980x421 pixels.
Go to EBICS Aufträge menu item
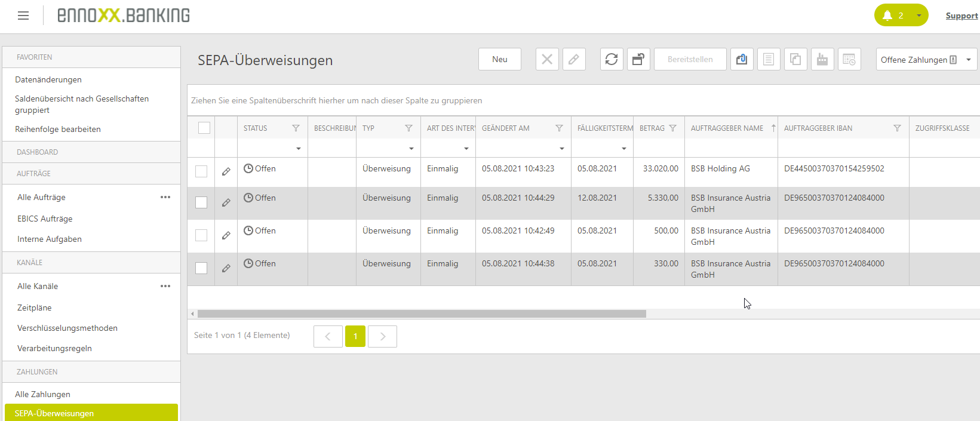tap(45, 219)
